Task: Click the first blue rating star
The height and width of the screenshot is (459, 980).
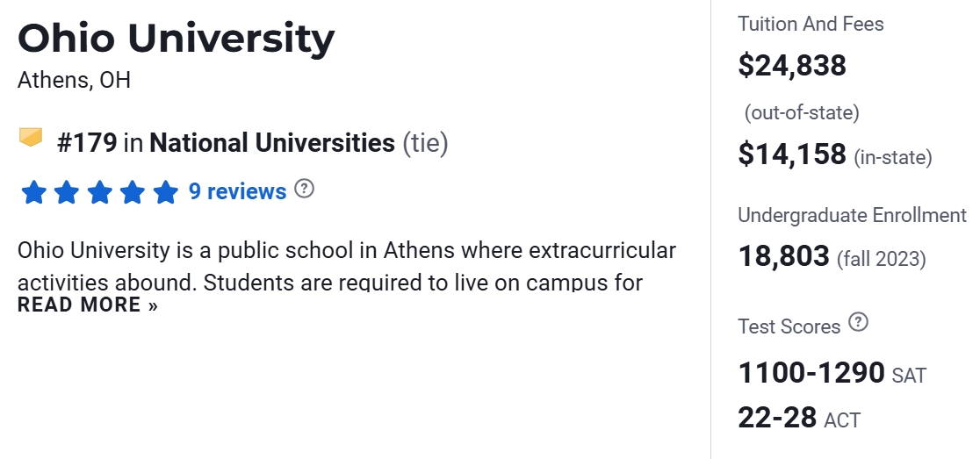Action: pyautogui.click(x=33, y=192)
